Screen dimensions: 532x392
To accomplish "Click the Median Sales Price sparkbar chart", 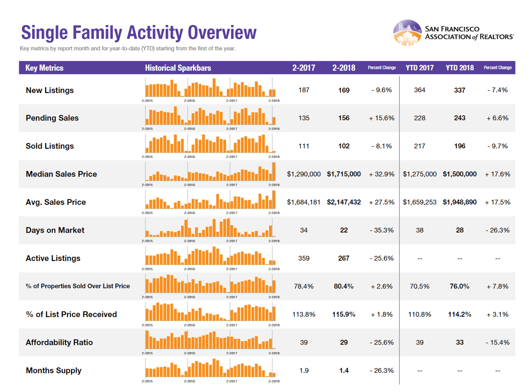I will 210,172.
